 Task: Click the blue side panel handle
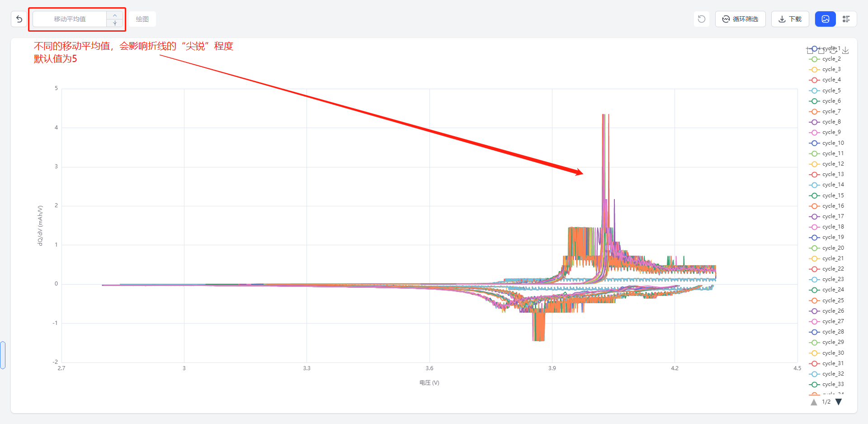click(3, 355)
